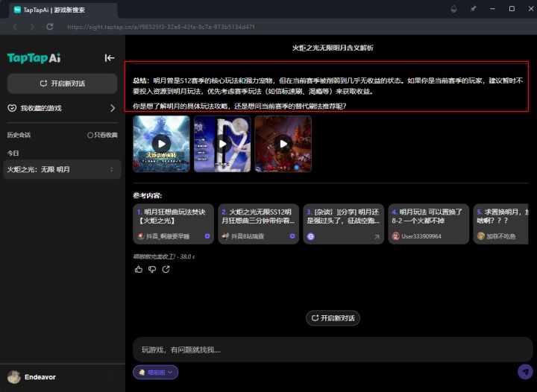Play the first video thumbnail with blue figure
537x392 pixels.
click(x=161, y=144)
